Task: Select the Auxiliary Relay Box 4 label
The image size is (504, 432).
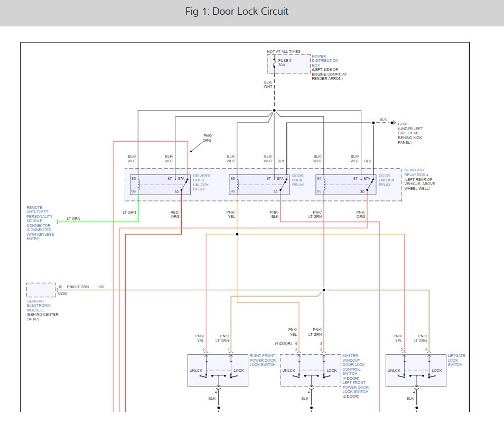Action: (x=416, y=172)
